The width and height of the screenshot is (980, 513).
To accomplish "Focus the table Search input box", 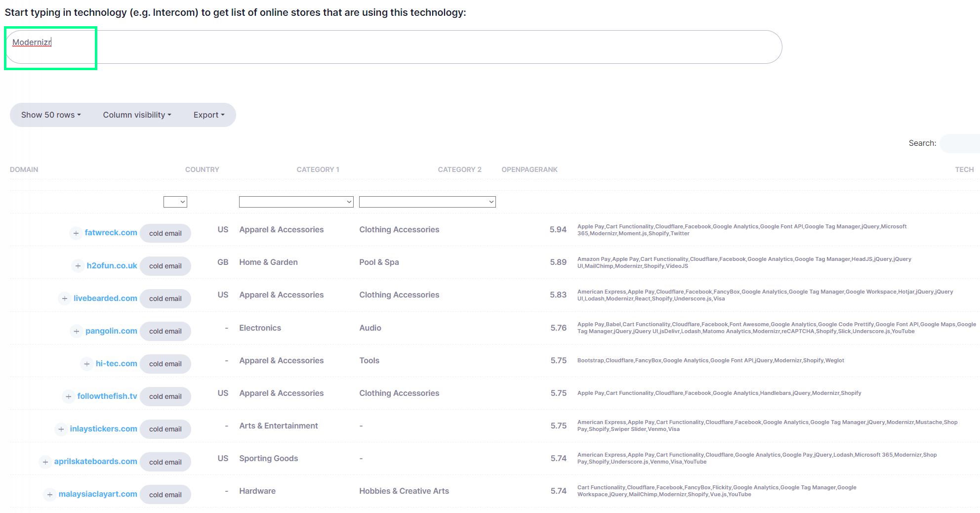I will (960, 143).
